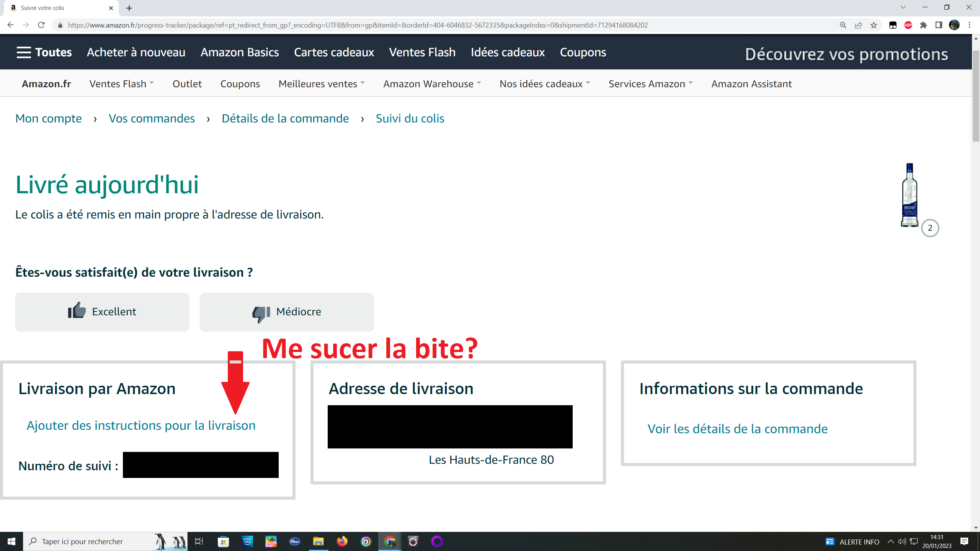Viewport: 980px width, 551px height.
Task: Click the Adblock Plus extension icon
Action: point(908,25)
